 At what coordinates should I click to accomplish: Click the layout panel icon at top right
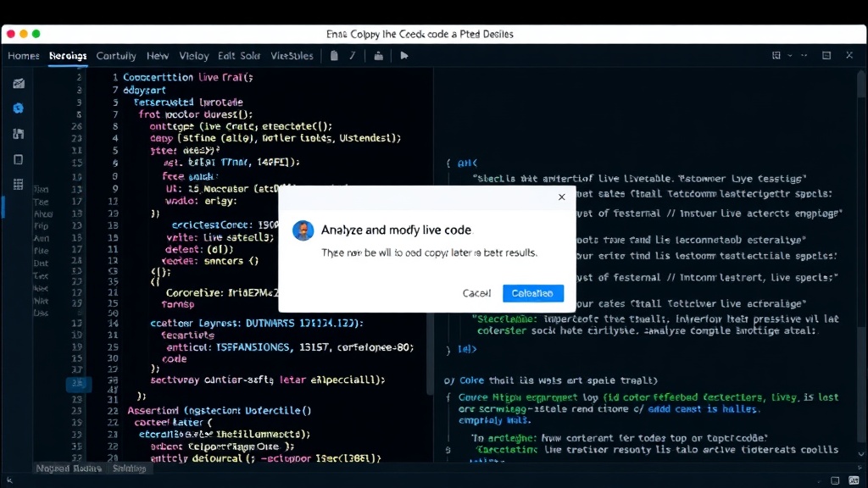776,55
